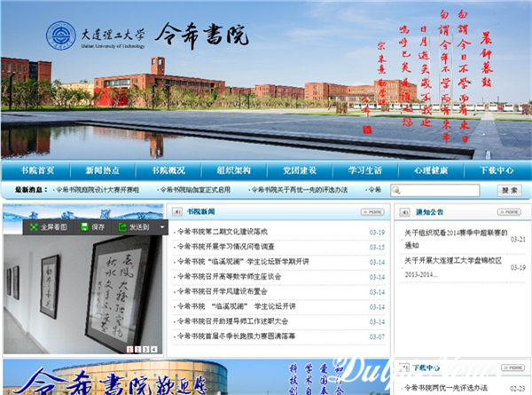
Task: Open the 书院概况 navigation tab
Action: [x=168, y=170]
